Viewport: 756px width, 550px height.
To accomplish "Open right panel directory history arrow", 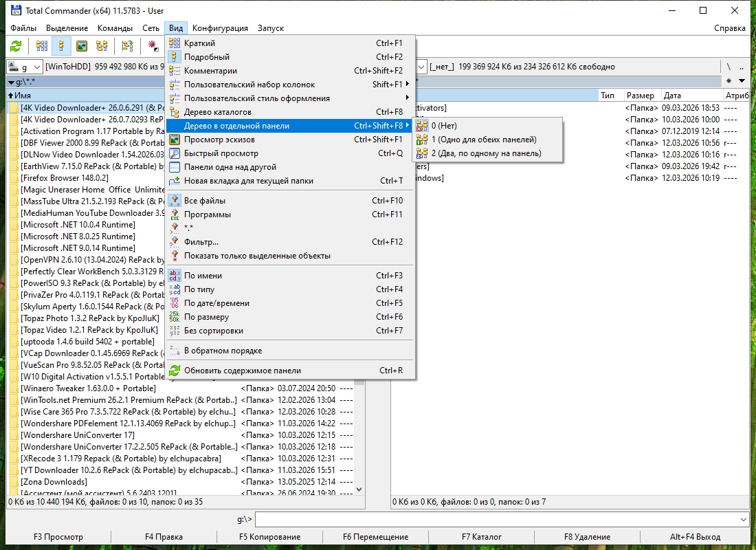I will pyautogui.click(x=742, y=81).
